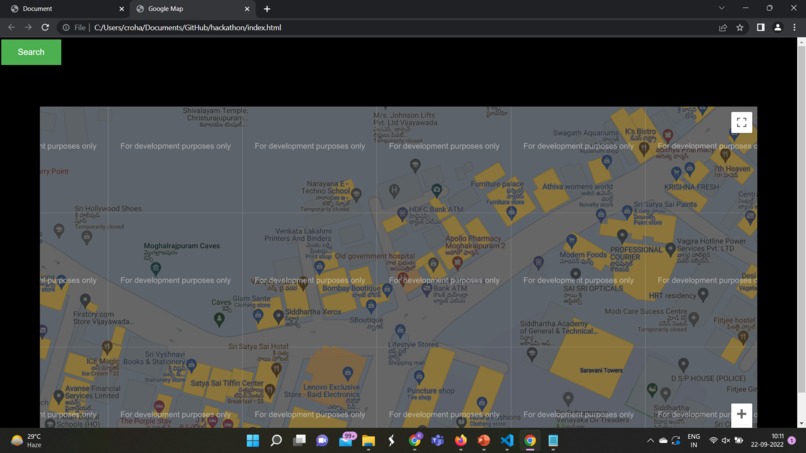Click PROFESSIONAL COURIER label

coord(636,253)
